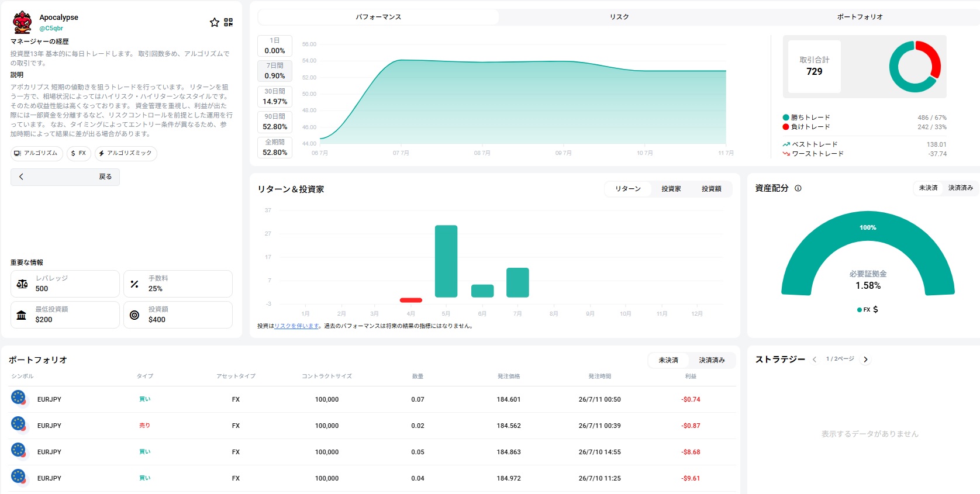Image resolution: width=980 pixels, height=494 pixels.
Task: Click the 利益 column header
Action: pyautogui.click(x=691, y=376)
